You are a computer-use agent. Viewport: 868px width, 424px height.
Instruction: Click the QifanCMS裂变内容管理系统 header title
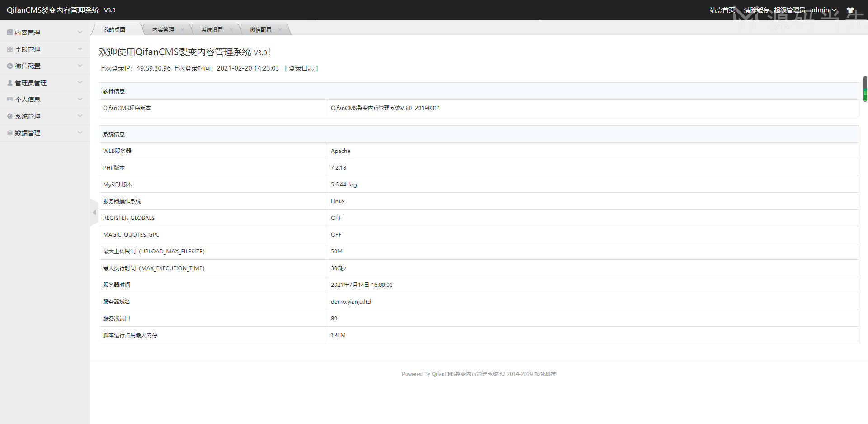point(53,10)
